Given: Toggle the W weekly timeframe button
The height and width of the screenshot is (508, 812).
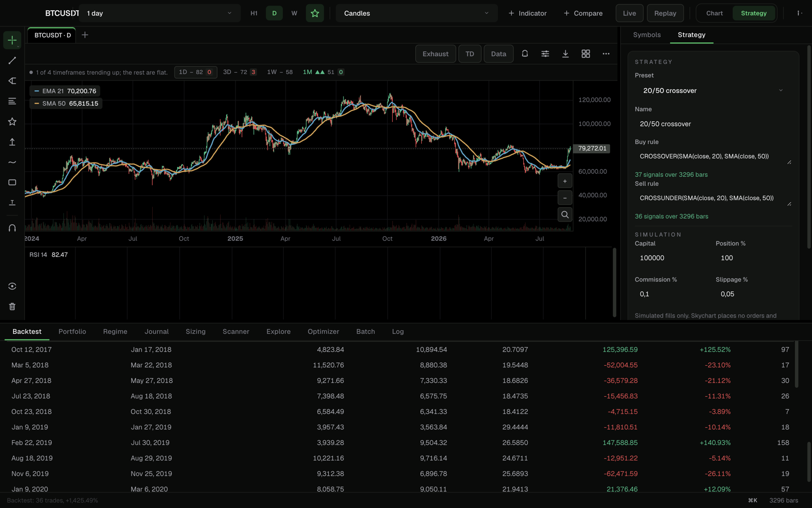Looking at the screenshot, I should (x=294, y=13).
